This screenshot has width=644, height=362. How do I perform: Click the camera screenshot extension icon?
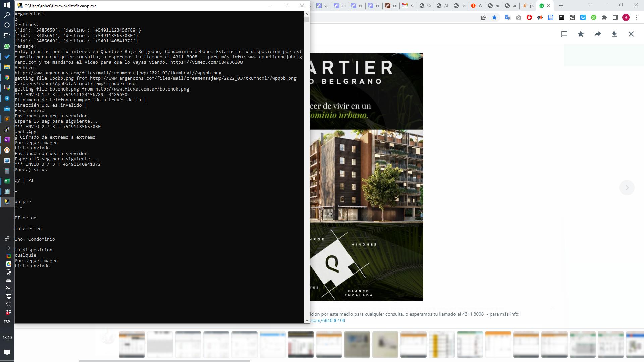tap(519, 18)
